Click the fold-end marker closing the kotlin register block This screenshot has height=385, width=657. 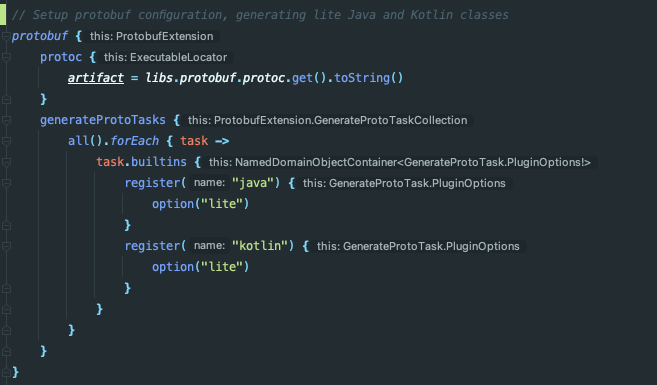point(6,288)
